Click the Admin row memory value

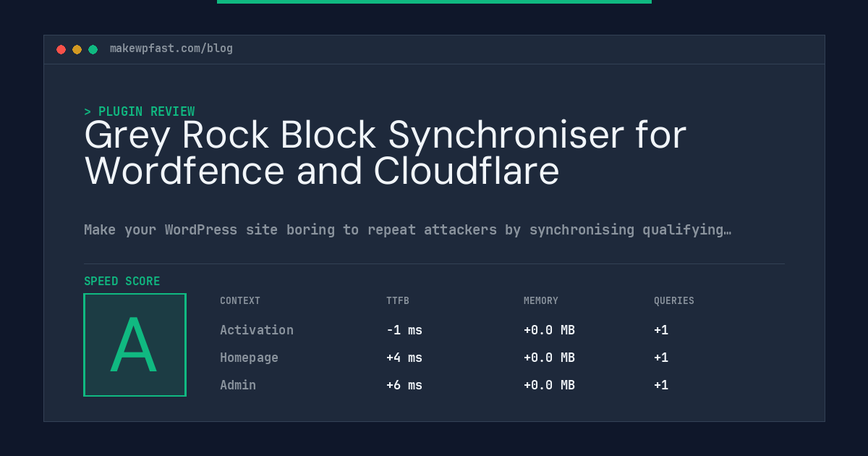tap(549, 385)
